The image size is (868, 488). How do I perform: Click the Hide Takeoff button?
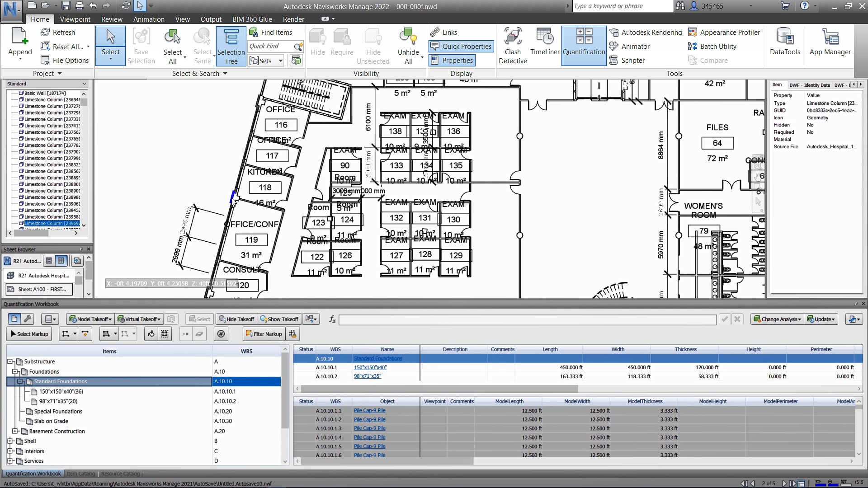pos(236,319)
